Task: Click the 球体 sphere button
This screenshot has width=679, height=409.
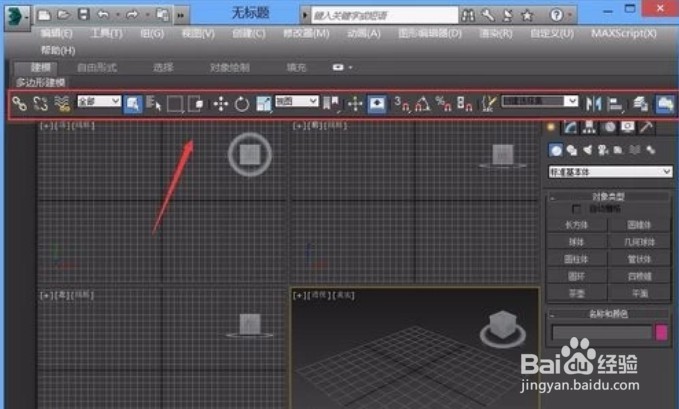Action: coord(576,242)
